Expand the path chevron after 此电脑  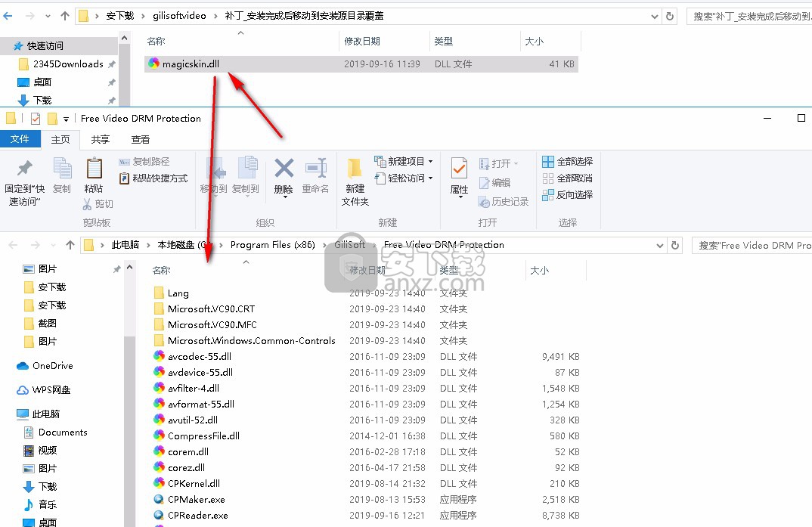pyautogui.click(x=148, y=245)
